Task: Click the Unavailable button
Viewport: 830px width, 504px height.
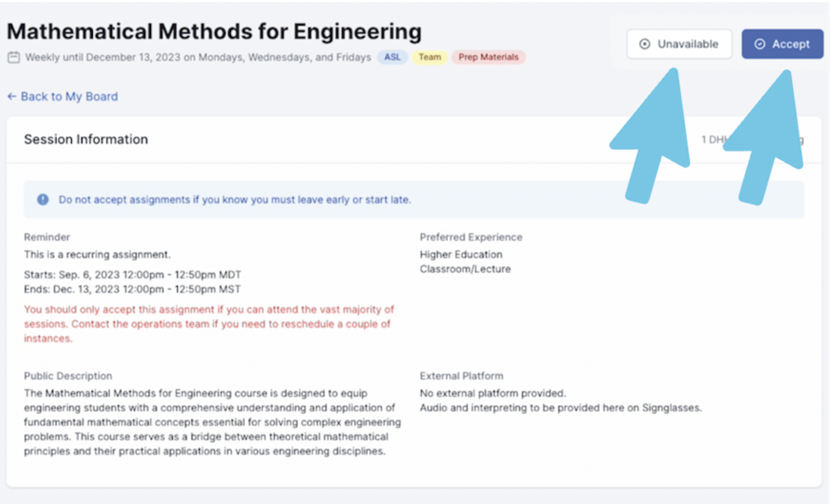Action: pyautogui.click(x=679, y=44)
